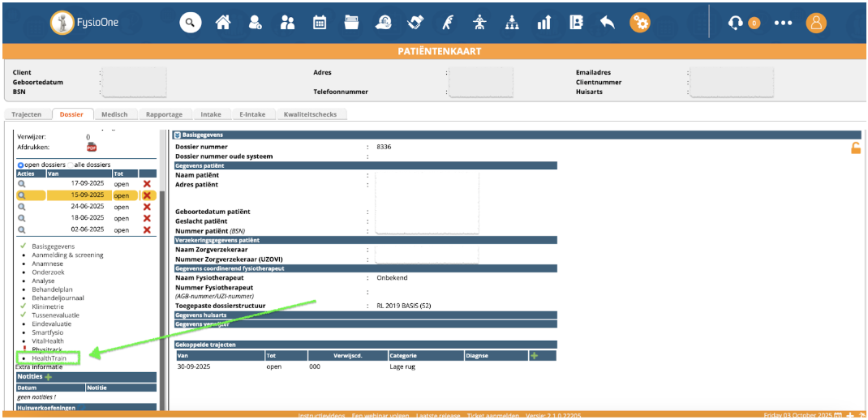Delete the 17-09-2025 dossier with red X
Image resolution: width=868 pixels, height=420 pixels.
click(x=147, y=184)
